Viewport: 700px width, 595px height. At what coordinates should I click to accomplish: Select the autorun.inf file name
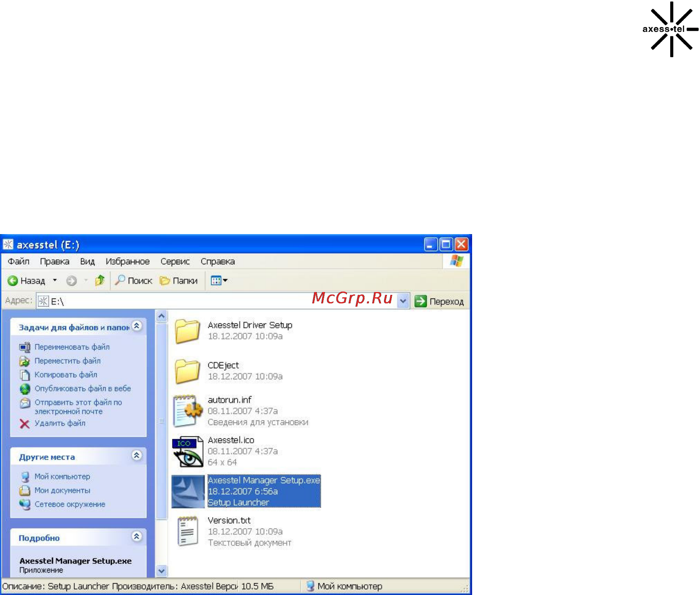230,400
